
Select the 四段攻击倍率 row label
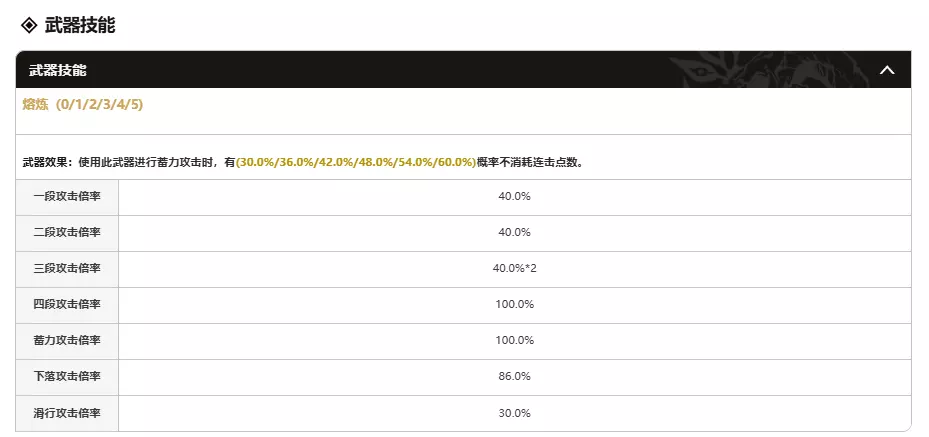tap(67, 305)
